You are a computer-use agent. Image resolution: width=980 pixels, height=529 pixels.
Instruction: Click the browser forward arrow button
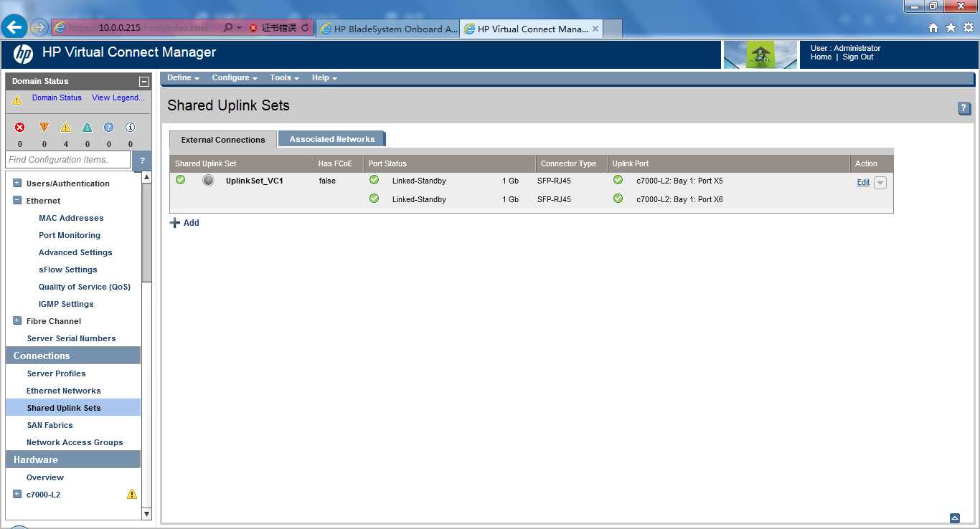(x=39, y=28)
